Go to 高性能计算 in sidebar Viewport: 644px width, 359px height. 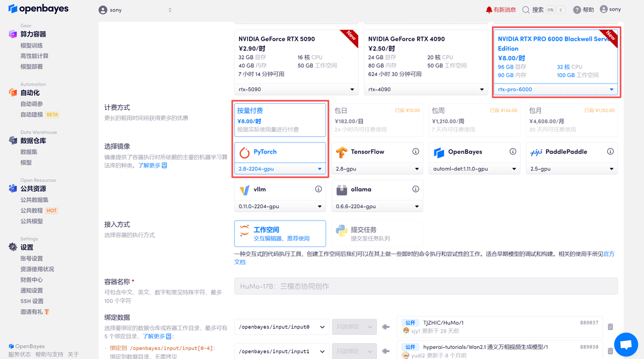pyautogui.click(x=34, y=56)
